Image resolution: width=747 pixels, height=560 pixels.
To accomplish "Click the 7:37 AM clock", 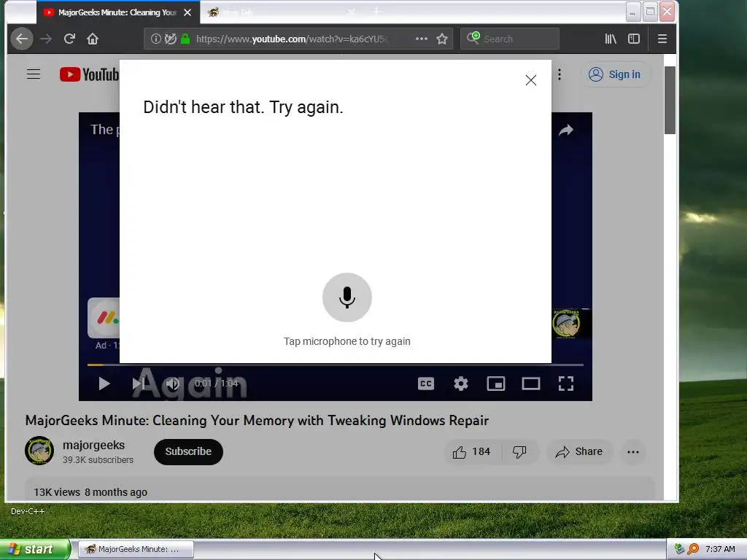I will [x=720, y=549].
